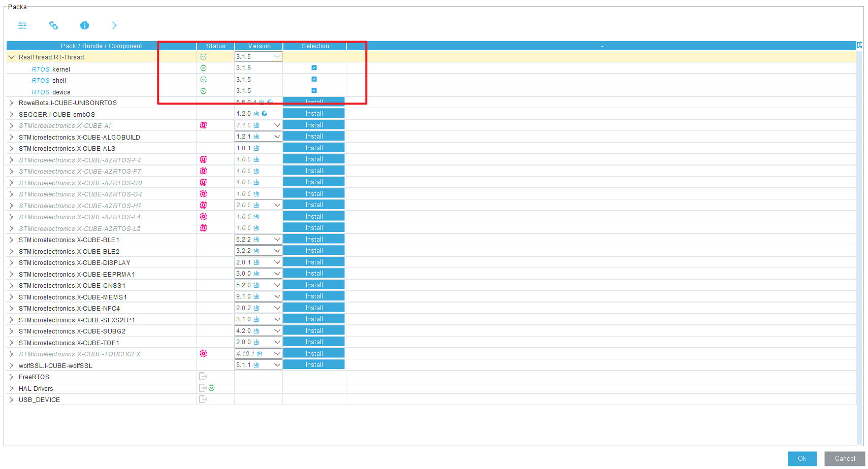Dismiss dialog with Cancel button

tap(845, 458)
